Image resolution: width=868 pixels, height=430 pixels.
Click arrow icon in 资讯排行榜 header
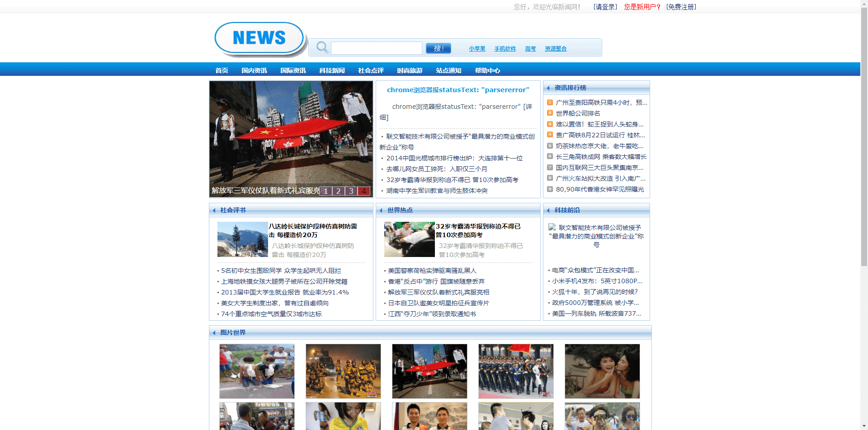(548, 88)
